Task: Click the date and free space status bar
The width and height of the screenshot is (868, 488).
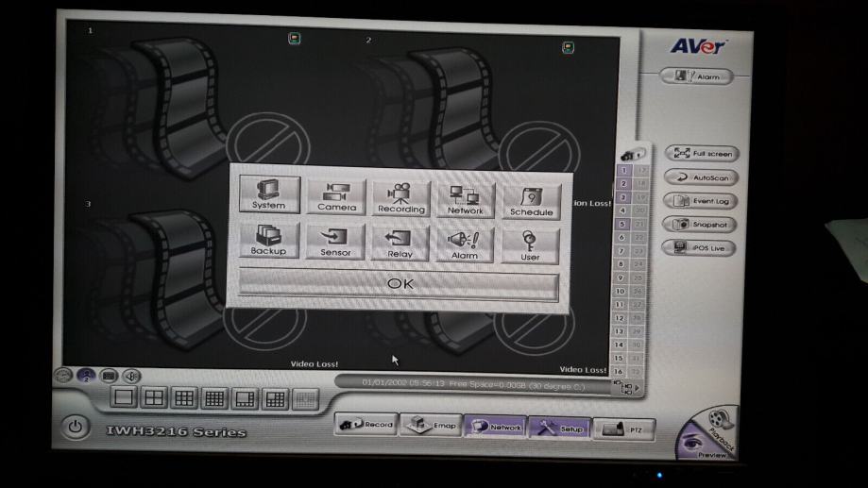Action: point(473,384)
